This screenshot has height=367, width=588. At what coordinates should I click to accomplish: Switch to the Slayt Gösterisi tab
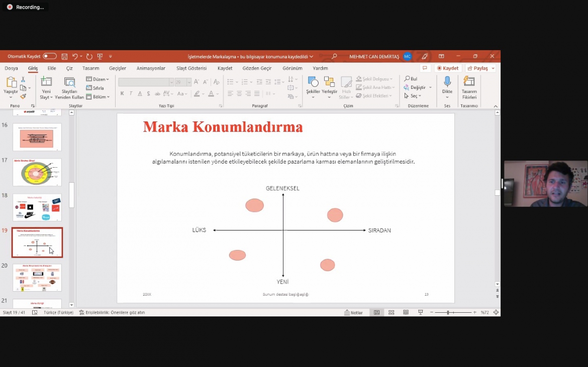(191, 68)
